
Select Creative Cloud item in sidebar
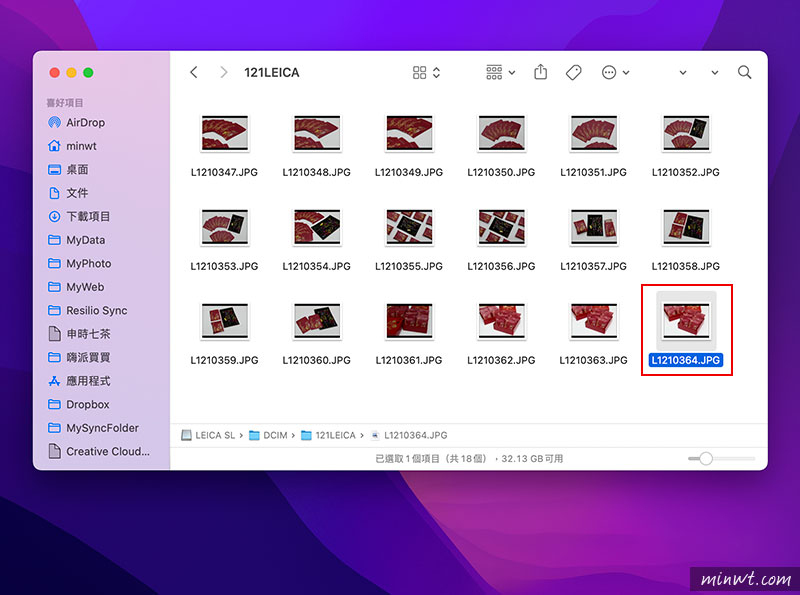click(99, 451)
